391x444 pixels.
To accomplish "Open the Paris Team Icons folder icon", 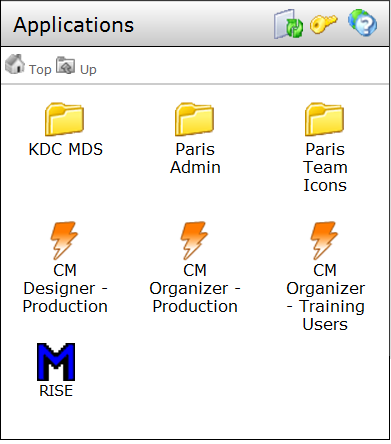I will point(324,119).
